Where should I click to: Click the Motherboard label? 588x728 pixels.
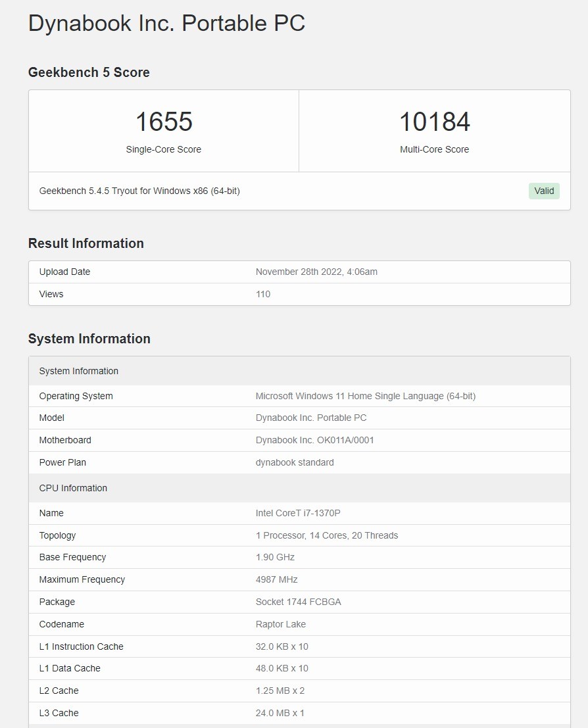(x=65, y=440)
